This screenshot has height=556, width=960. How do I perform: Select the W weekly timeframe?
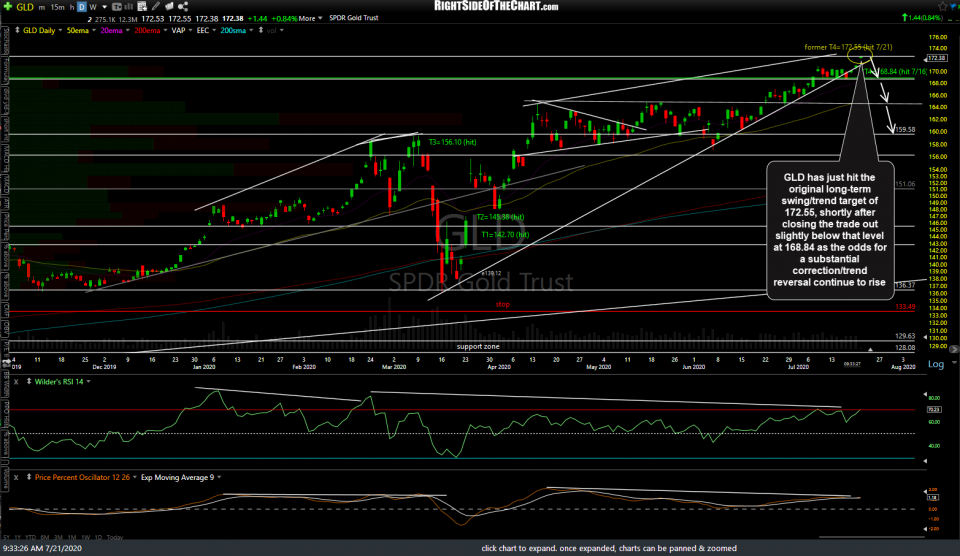pyautogui.click(x=93, y=7)
